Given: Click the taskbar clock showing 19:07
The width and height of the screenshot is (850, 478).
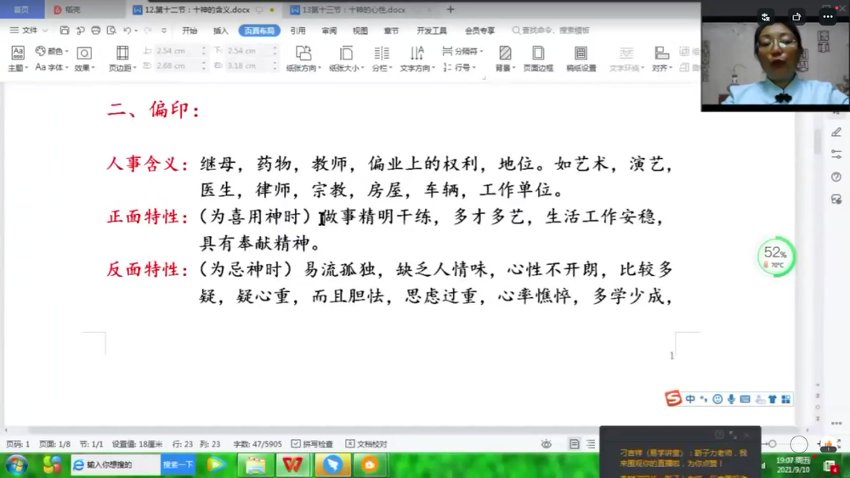Looking at the screenshot, I should [x=793, y=464].
